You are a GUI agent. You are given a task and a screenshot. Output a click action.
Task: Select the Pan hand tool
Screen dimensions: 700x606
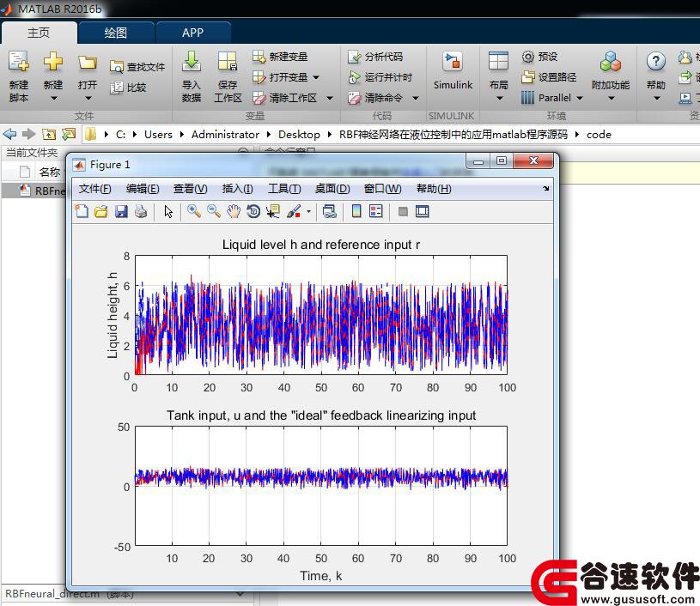[x=234, y=211]
